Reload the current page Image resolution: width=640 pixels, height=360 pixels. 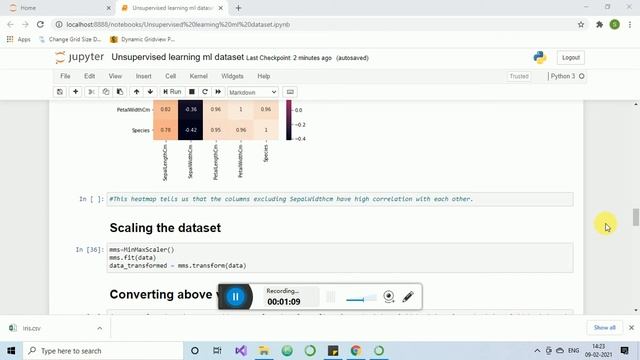point(40,24)
